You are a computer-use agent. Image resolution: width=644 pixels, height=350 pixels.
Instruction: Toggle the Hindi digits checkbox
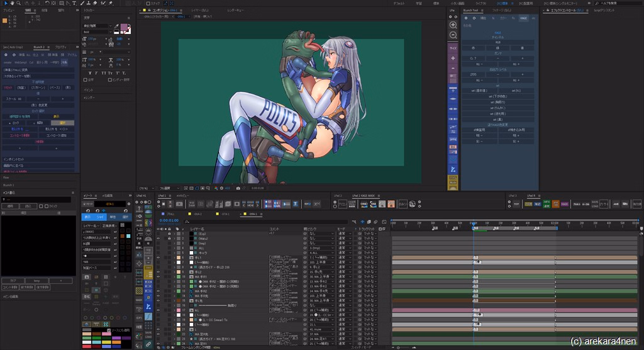(x=109, y=80)
